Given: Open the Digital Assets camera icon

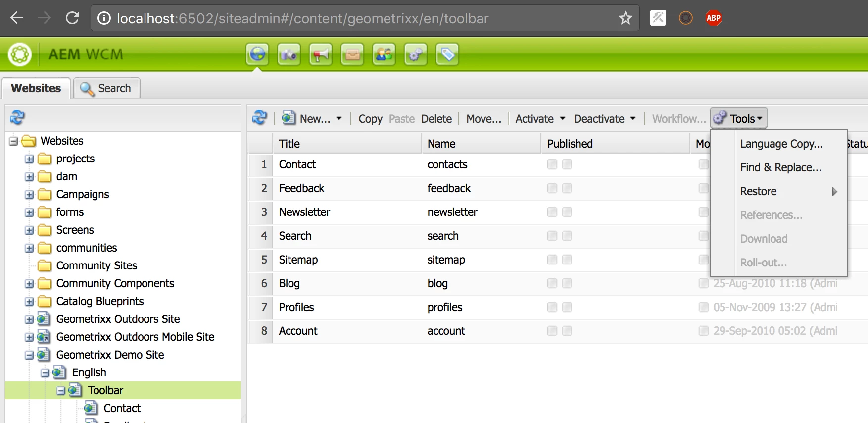Looking at the screenshot, I should 289,54.
